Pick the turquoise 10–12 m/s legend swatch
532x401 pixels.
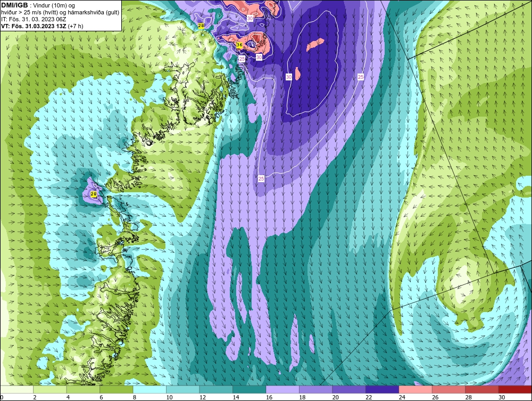(x=183, y=389)
